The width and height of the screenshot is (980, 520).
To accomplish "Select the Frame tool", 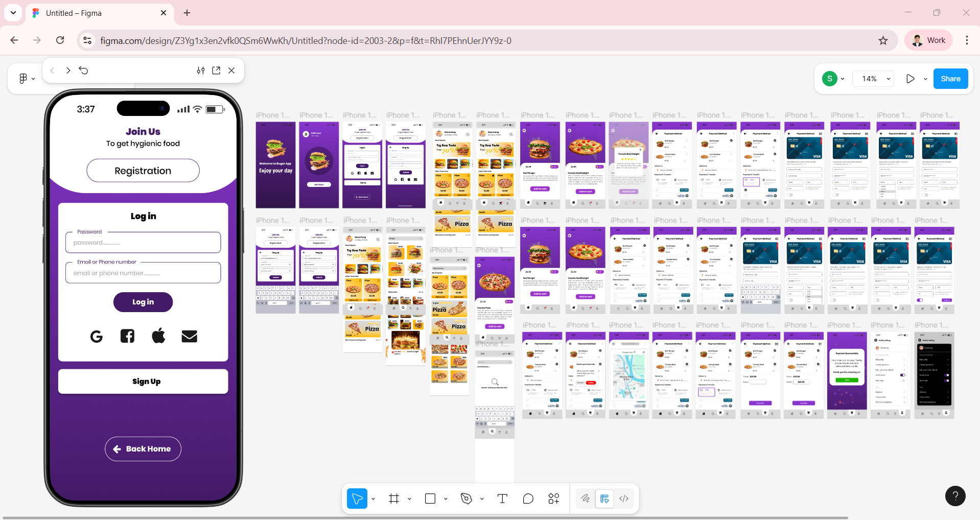I will point(394,499).
